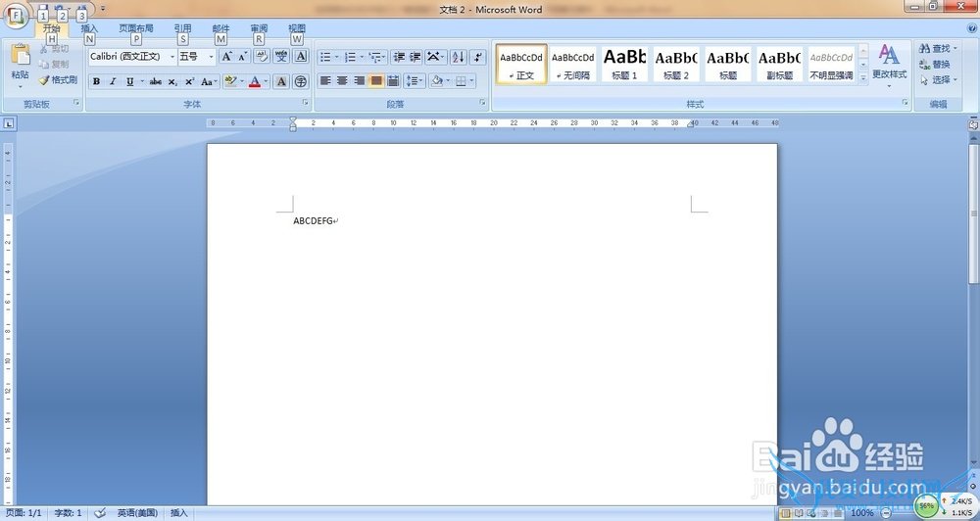Click the Sort (A-Z) icon
980x521 pixels.
pyautogui.click(x=458, y=57)
